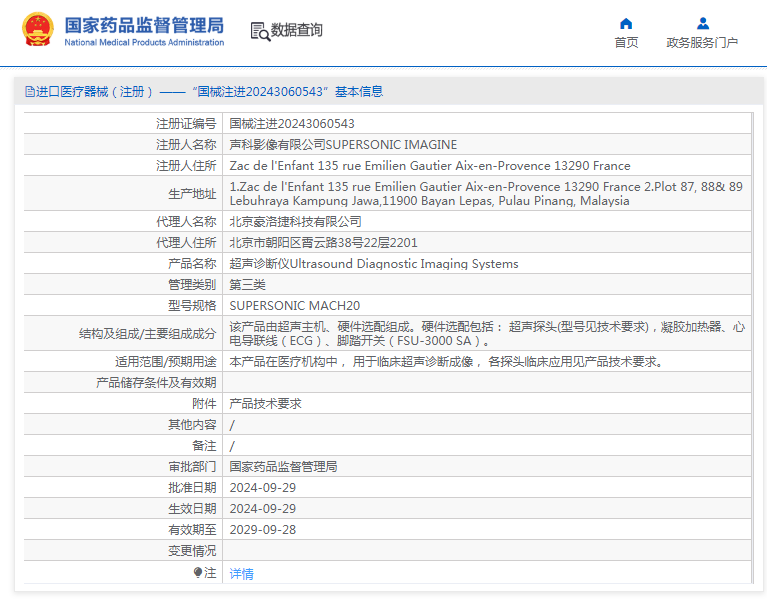767x605 pixels.
Task: Click the registrant name 声科影像有限公司SUPERSONIC IMAGINE
Action: tap(343, 145)
